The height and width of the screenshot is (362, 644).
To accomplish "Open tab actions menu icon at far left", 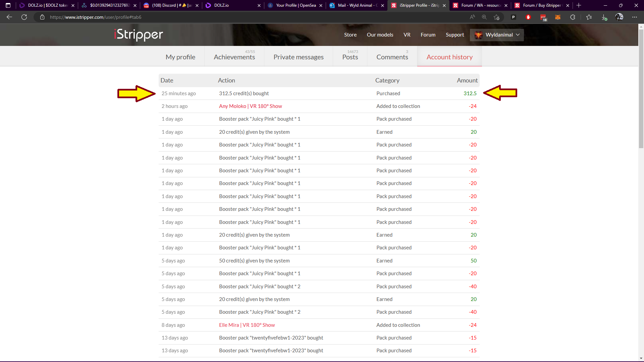I will pos(8,5).
